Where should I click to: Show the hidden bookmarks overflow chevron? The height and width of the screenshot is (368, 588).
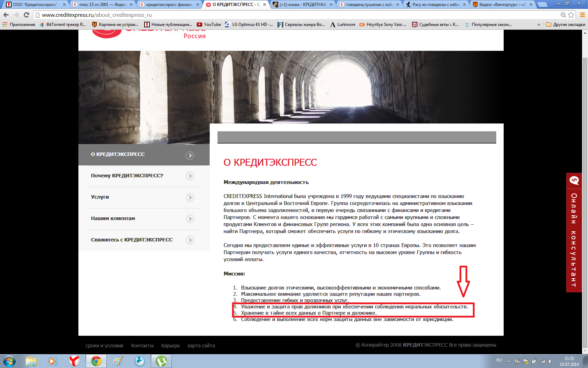539,25
